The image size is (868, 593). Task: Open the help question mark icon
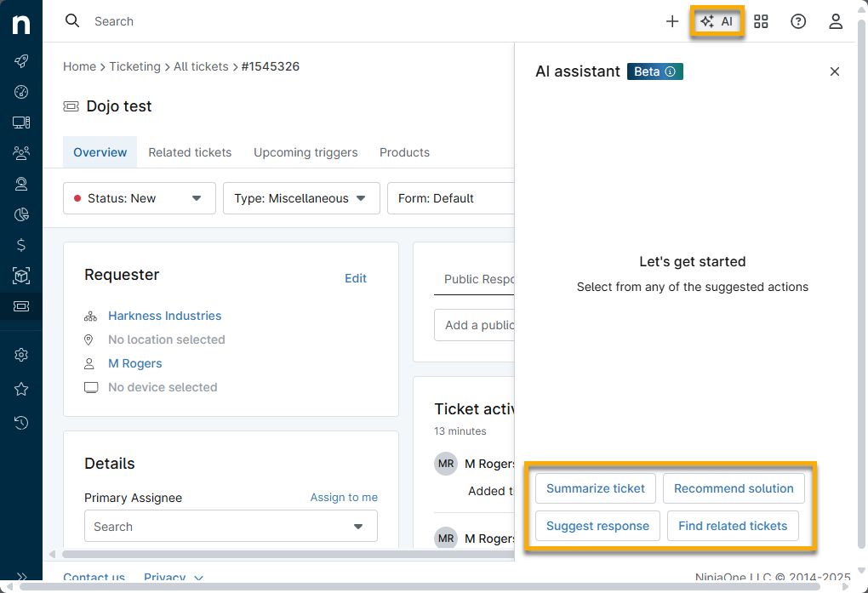798,21
